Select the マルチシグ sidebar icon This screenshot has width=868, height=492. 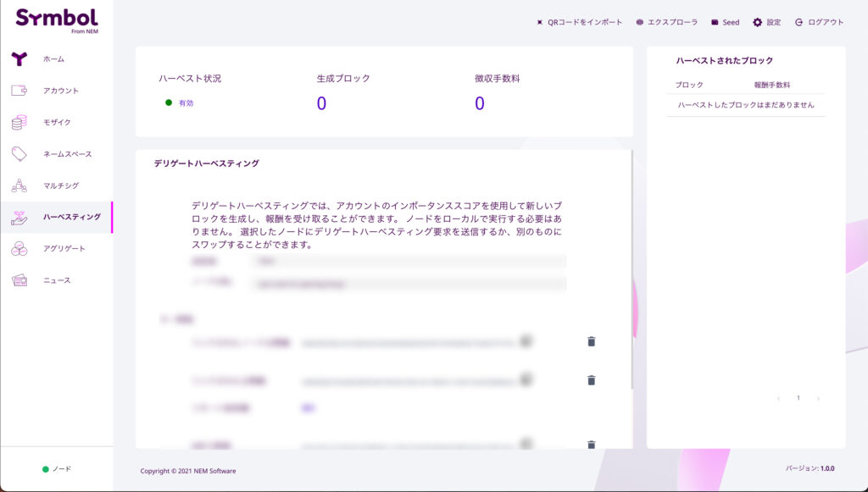[19, 186]
